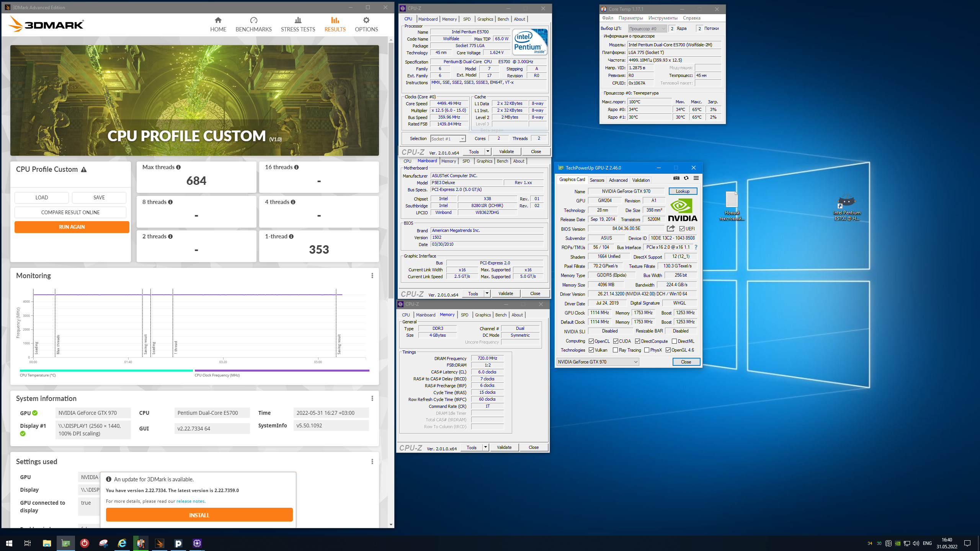Toggle the PhysX checkbox in GPU-Z
This screenshot has height=551, width=980.
[647, 350]
